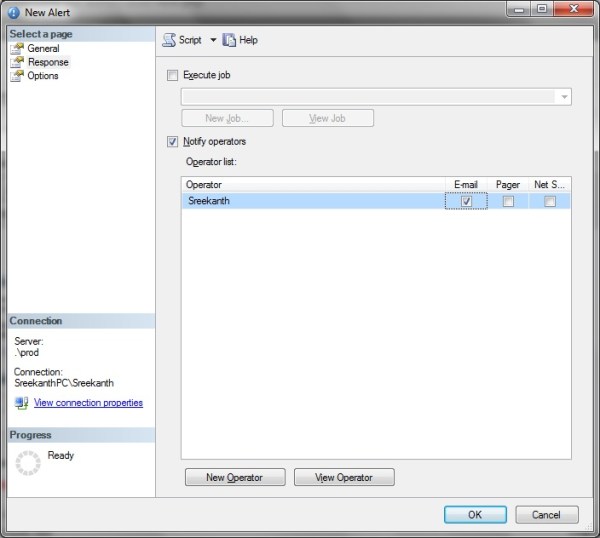Expand the job selection combo box
Image resolution: width=600 pixels, height=538 pixels.
tap(565, 97)
